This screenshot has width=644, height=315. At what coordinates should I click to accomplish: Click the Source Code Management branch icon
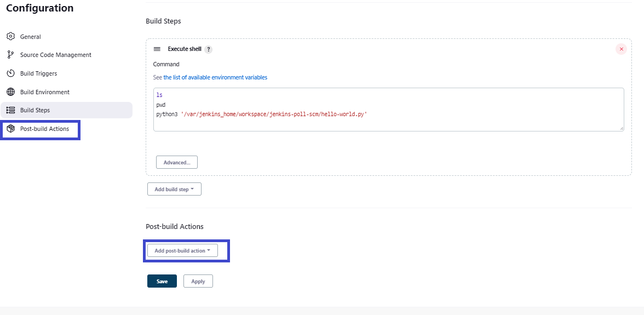(x=11, y=55)
